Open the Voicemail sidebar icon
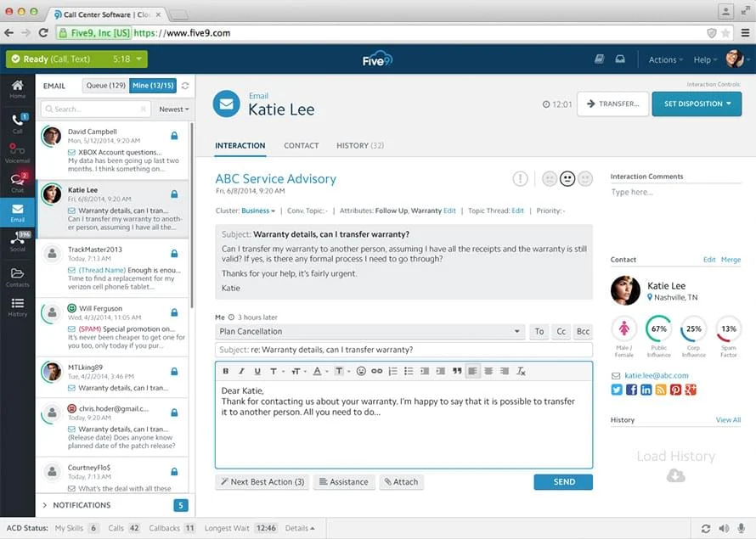Screen dimensions: 756x539 [17, 152]
